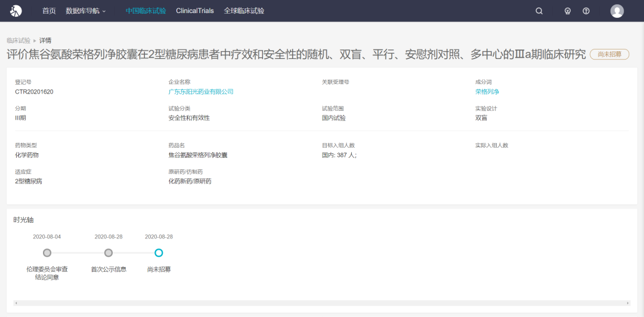The width and height of the screenshot is (644, 317).
Task: Select registration number CTR20201620
Action: [x=34, y=92]
